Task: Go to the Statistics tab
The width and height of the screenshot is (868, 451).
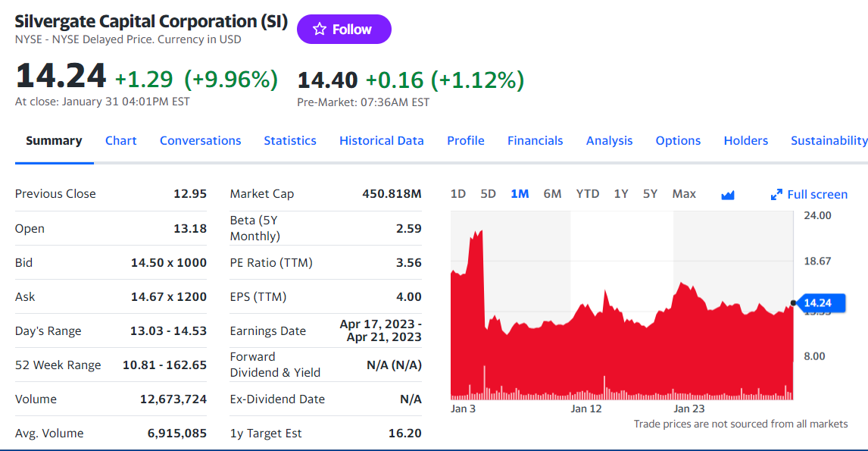Action: tap(290, 141)
